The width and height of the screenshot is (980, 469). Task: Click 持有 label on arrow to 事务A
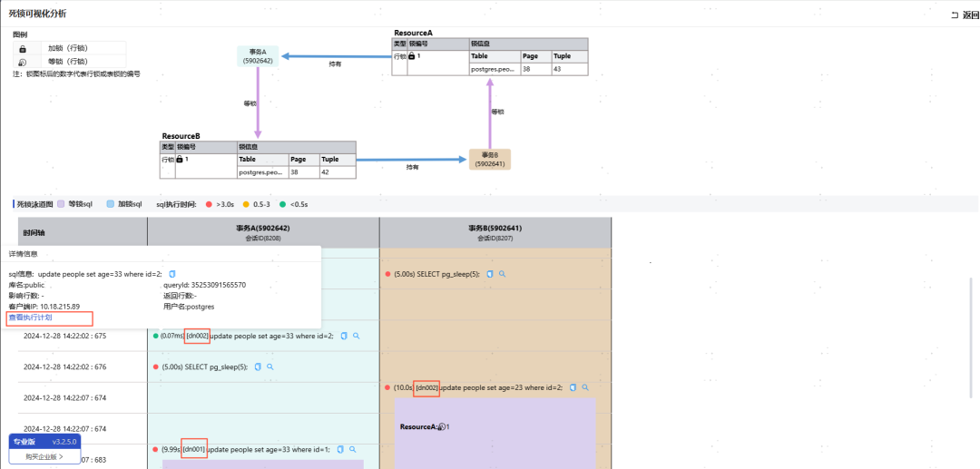pos(335,64)
